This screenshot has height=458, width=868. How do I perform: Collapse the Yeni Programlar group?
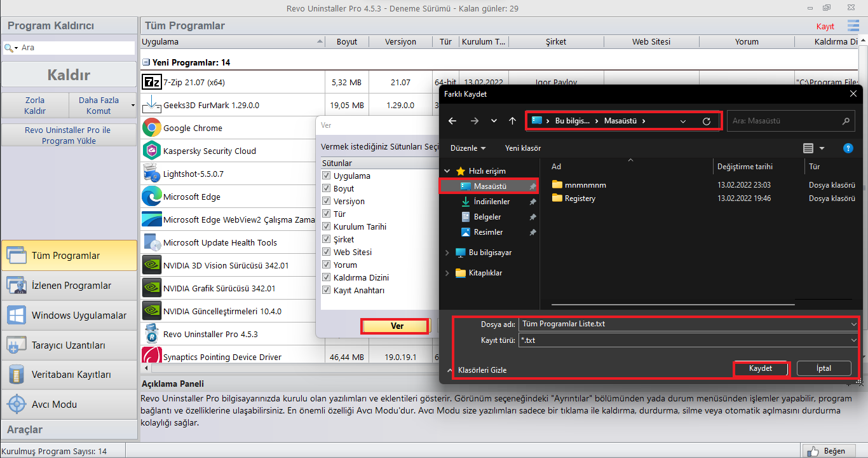coord(146,62)
